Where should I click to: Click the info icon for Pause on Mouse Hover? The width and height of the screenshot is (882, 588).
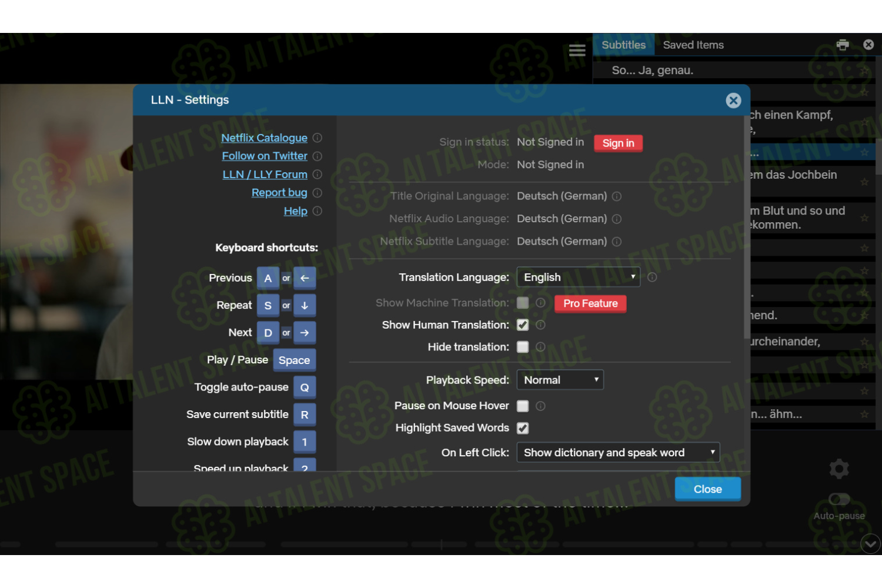pos(541,406)
